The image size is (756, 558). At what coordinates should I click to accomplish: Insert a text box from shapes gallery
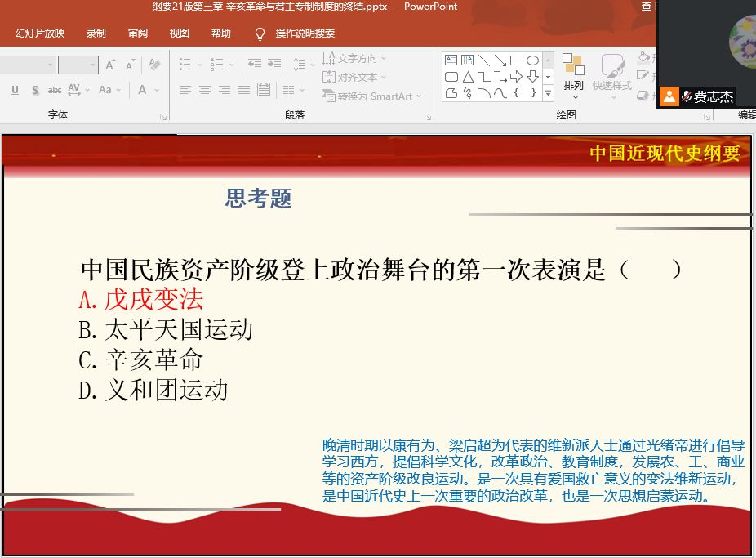click(x=451, y=60)
